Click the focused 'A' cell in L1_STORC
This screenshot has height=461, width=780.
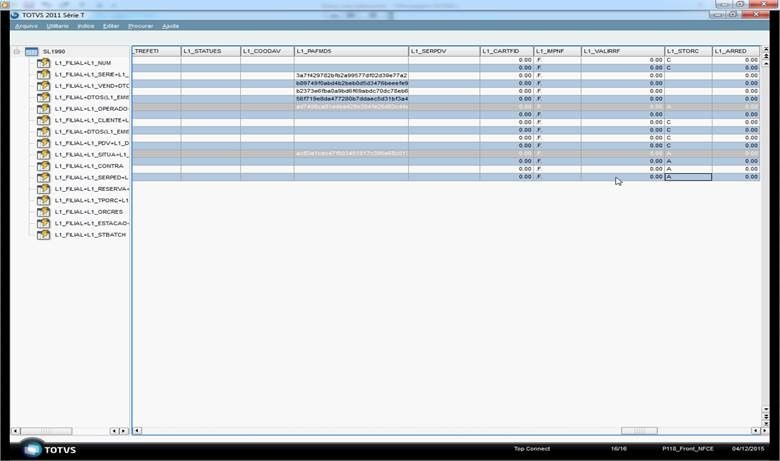pyautogui.click(x=688, y=177)
